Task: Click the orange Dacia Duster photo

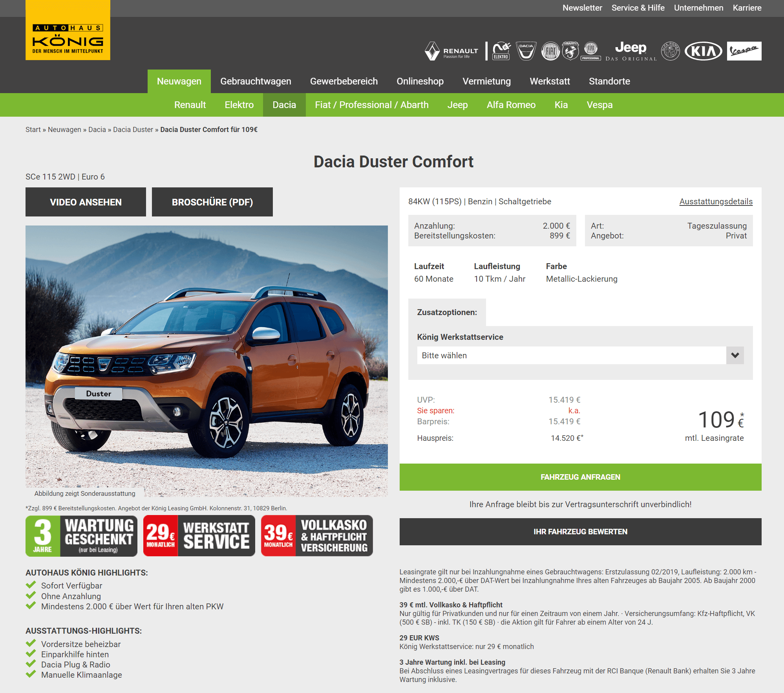Action: 207,361
